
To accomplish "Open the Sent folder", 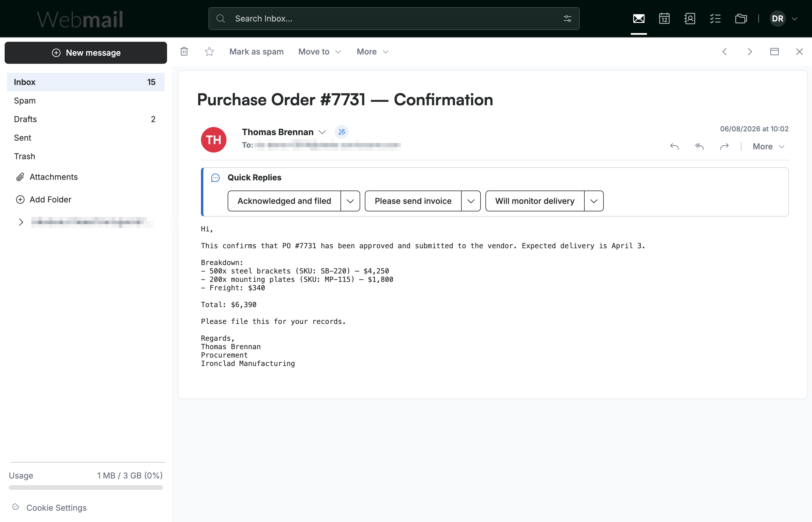I will click(x=86, y=138).
